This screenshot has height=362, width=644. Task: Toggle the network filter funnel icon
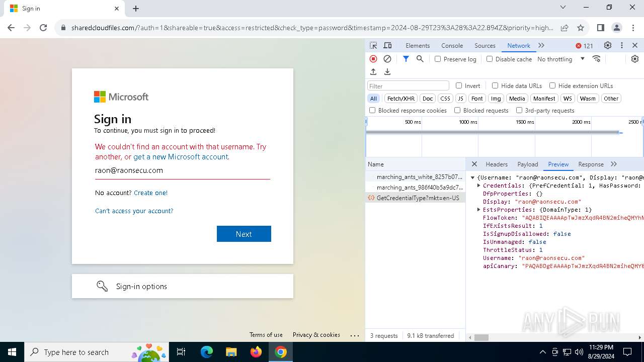point(406,59)
